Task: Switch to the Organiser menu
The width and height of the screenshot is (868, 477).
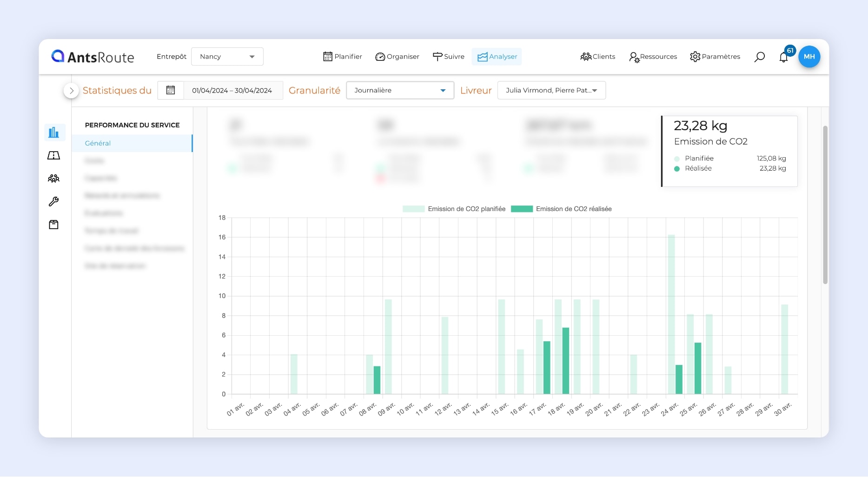Action: pos(398,57)
